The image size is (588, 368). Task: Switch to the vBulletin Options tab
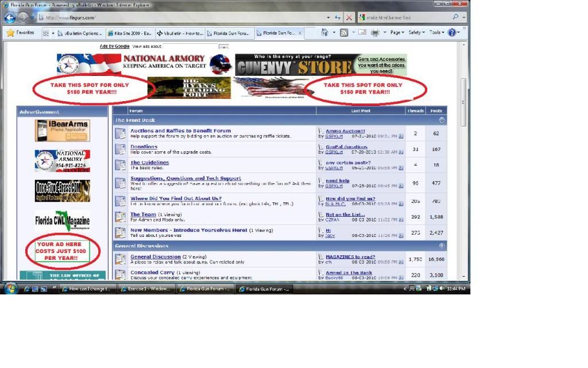80,33
